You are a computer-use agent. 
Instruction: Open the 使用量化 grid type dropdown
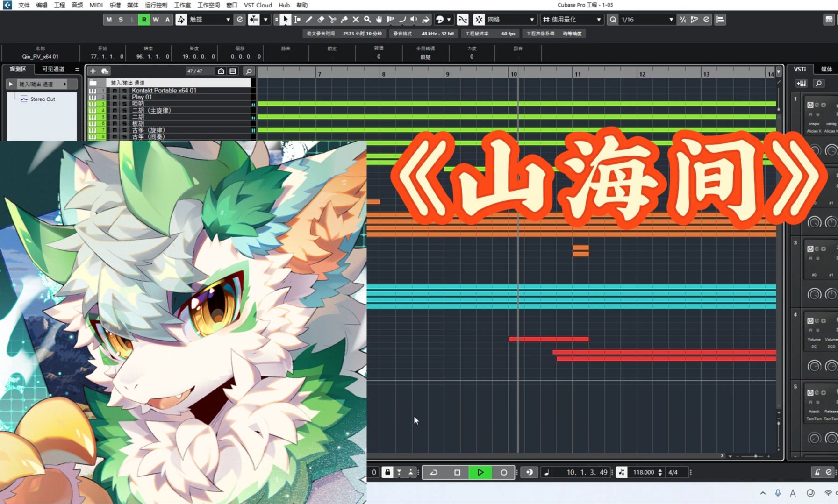point(572,20)
